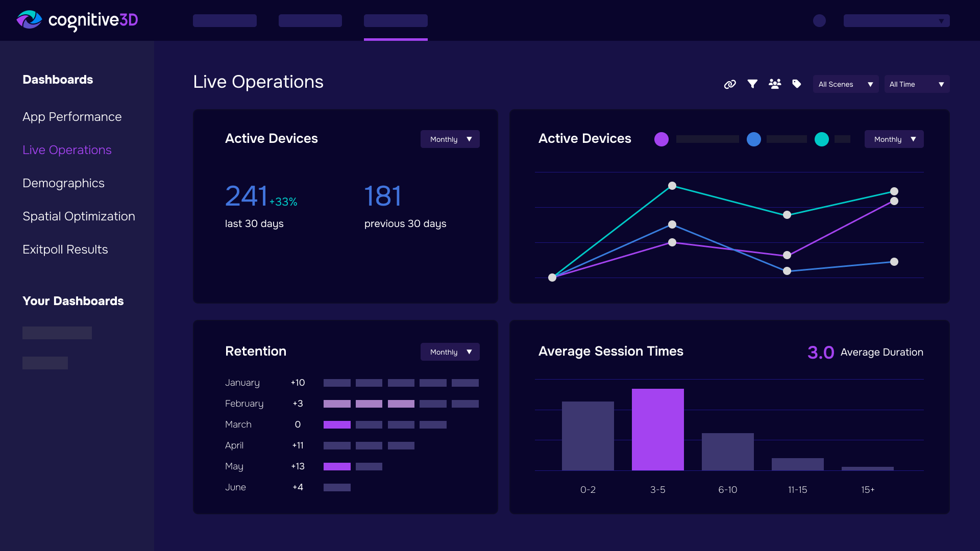Click the purple 3-5 session bar
980x551 pixels.
pos(657,430)
